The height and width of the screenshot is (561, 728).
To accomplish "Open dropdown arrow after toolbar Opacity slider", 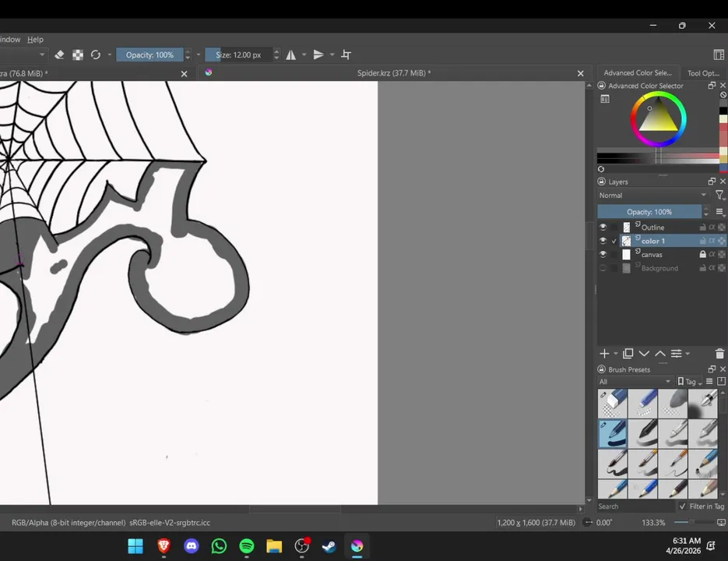I will pyautogui.click(x=199, y=55).
